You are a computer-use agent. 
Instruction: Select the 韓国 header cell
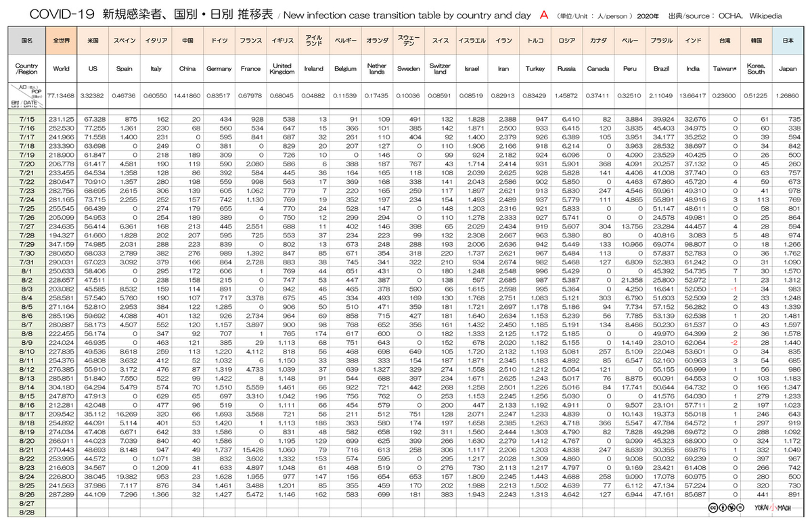tap(756, 41)
